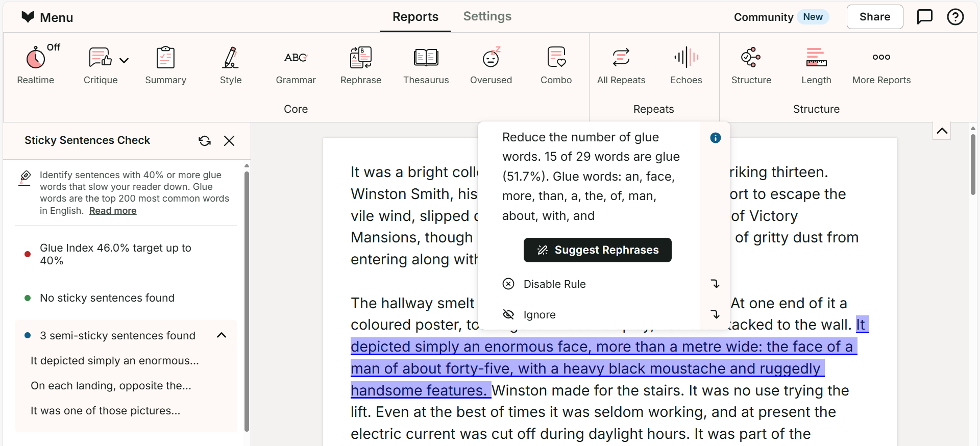980x446 pixels.
Task: Open the Community link
Action: [763, 17]
